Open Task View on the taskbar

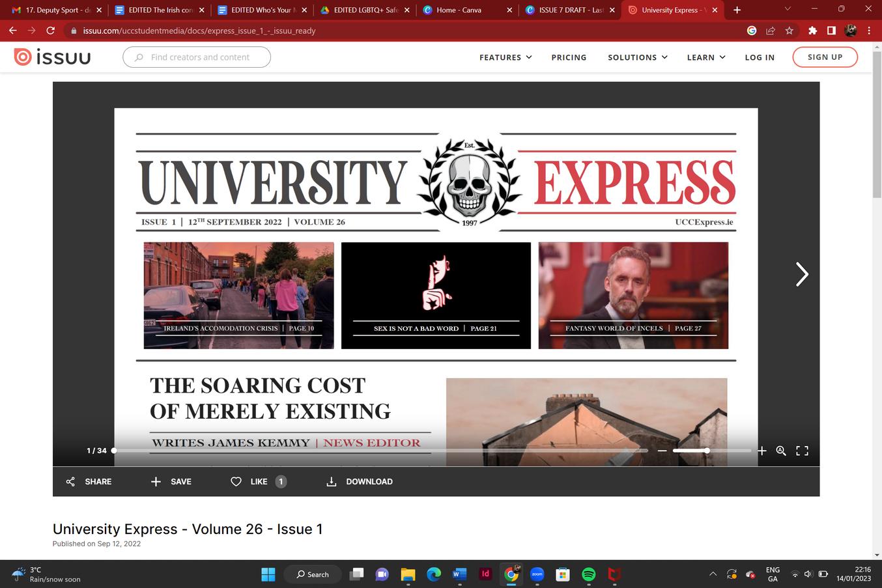coord(356,574)
